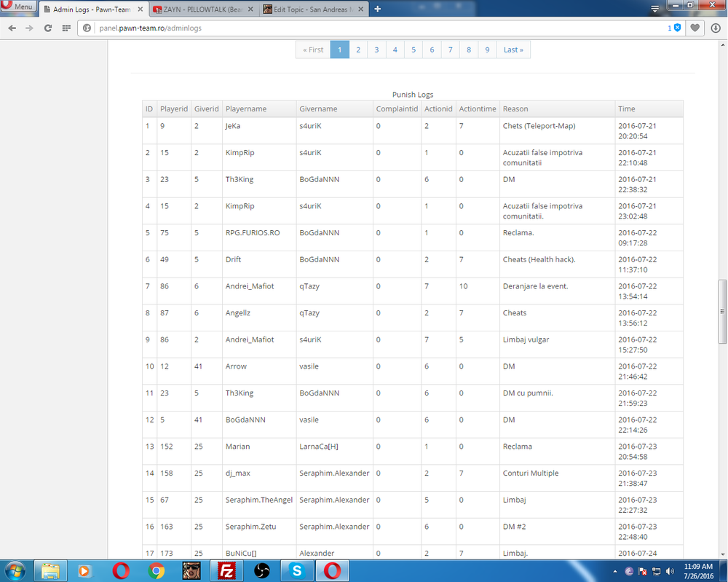
Task: Switch to the Admin Logs - Pawn-Team tab
Action: point(92,9)
